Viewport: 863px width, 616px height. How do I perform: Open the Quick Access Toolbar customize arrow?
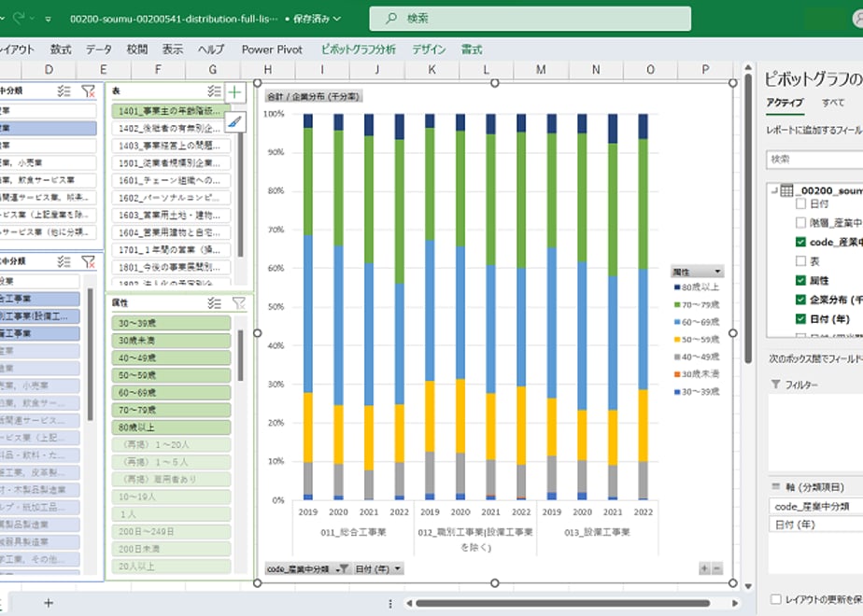pos(49,19)
